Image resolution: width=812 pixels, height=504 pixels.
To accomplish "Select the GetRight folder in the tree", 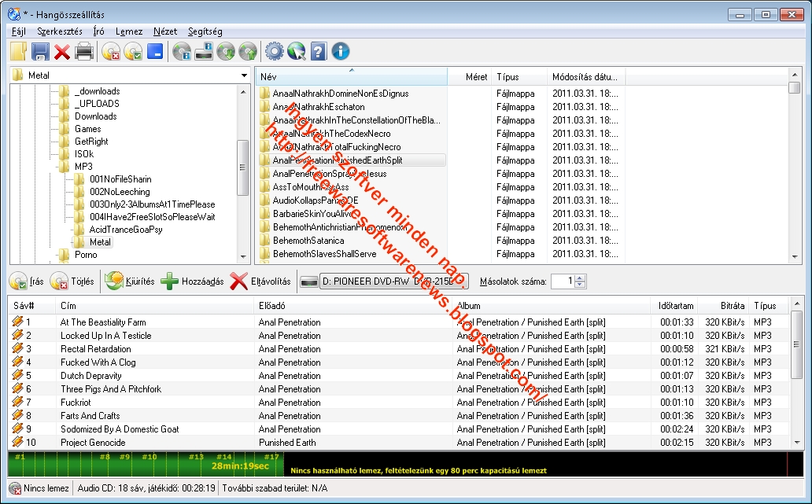I will click(91, 142).
